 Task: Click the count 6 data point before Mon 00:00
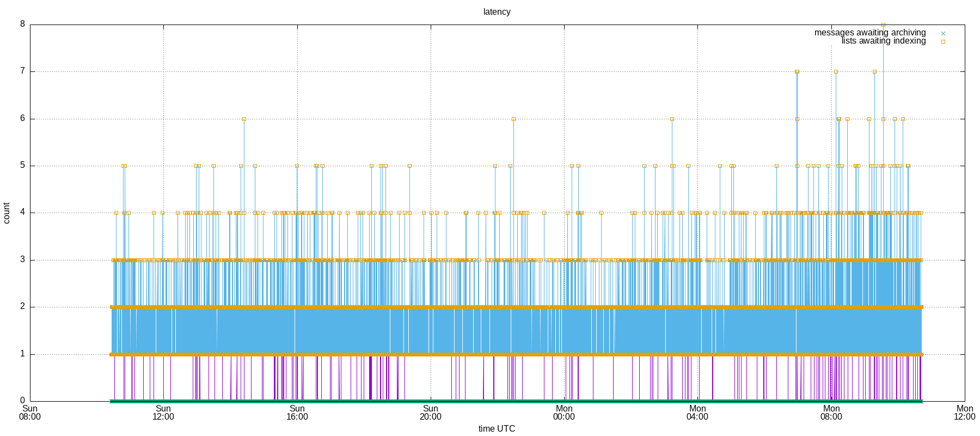[x=513, y=119]
